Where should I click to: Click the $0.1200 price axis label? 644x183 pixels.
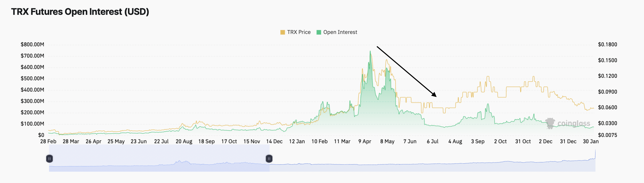pos(607,76)
